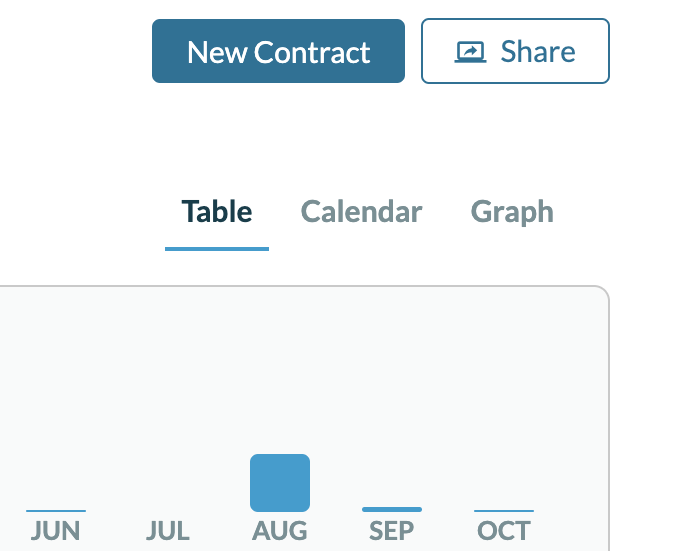Click the empty space above JUL label
The width and height of the screenshot is (698, 551).
(168, 480)
